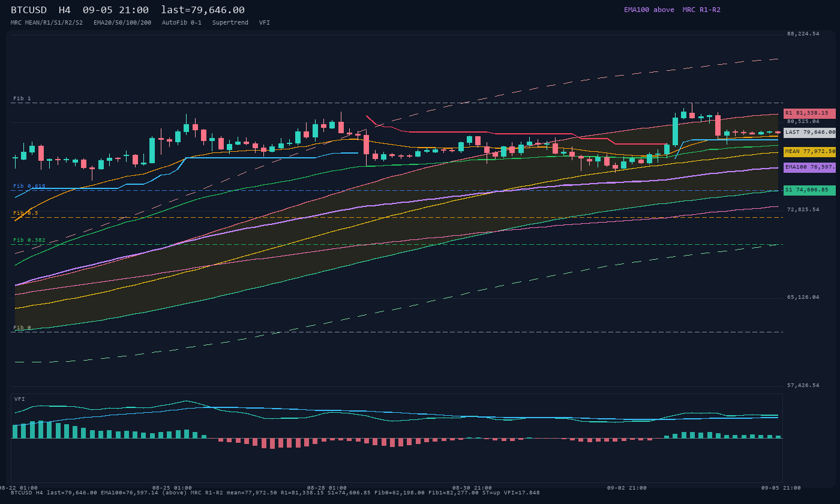Click the 80,525.04 price axis label
The width and height of the screenshot is (840, 504).
803,121
